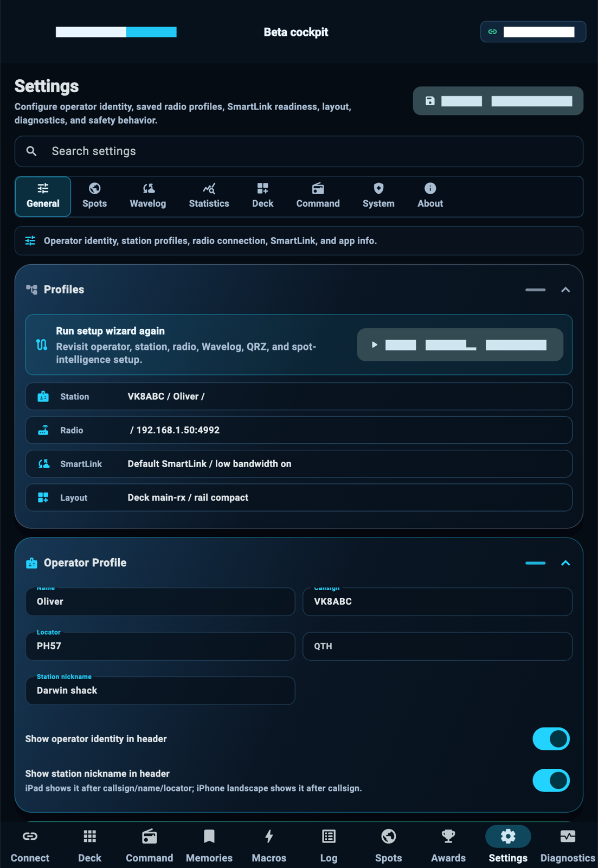Edit the Name field containing Oliver
The width and height of the screenshot is (598, 868).
coord(160,602)
